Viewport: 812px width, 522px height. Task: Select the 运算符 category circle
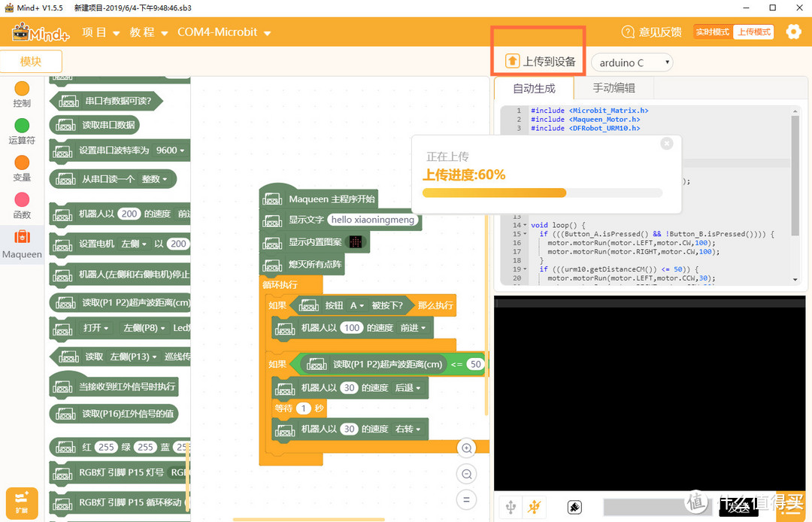pos(22,126)
